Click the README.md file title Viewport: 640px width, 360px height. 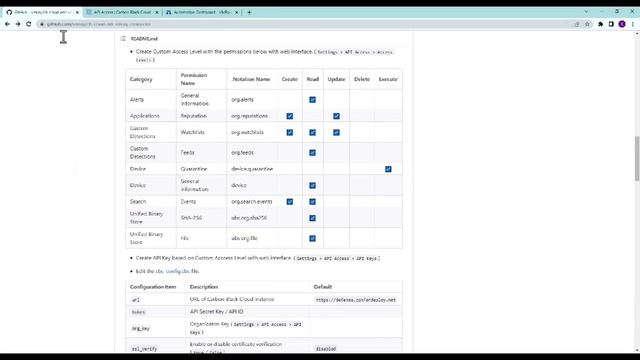(144, 39)
